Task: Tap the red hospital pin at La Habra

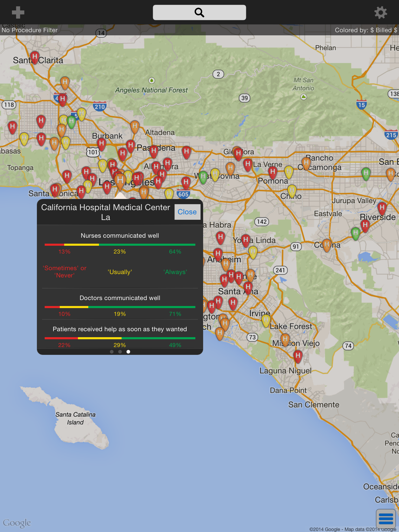Action: [x=221, y=238]
